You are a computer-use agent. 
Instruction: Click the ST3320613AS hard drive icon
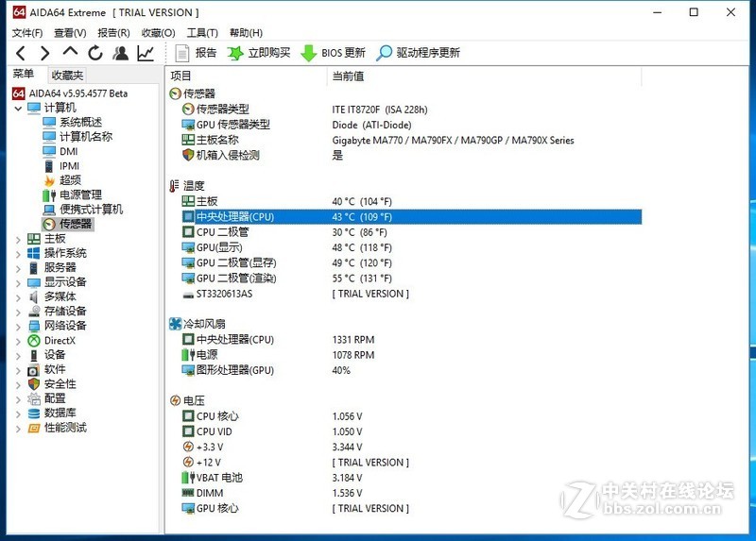[x=188, y=295]
